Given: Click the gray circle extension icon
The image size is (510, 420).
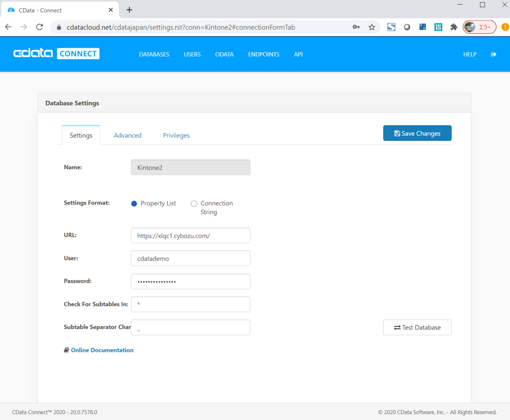Looking at the screenshot, I should 407,27.
